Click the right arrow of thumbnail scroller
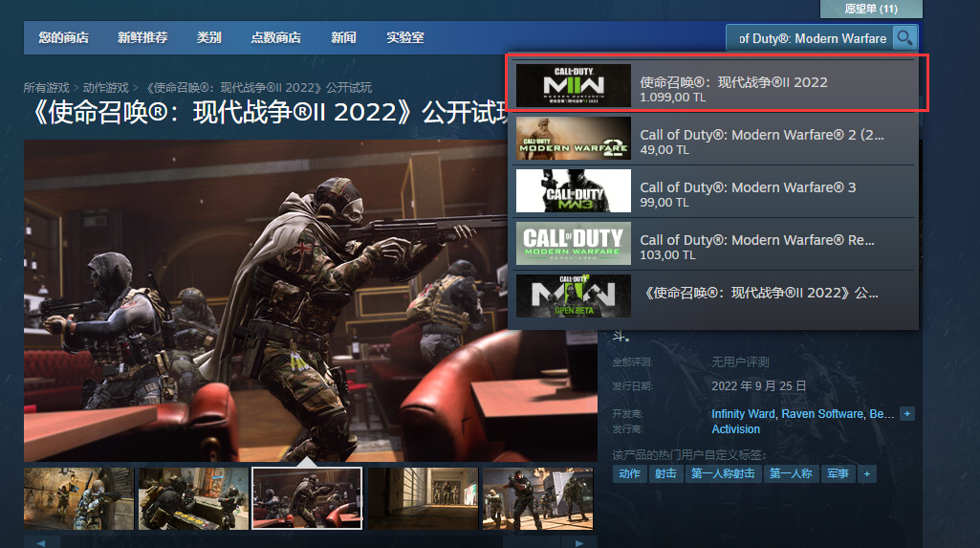This screenshot has width=980, height=548. (578, 542)
